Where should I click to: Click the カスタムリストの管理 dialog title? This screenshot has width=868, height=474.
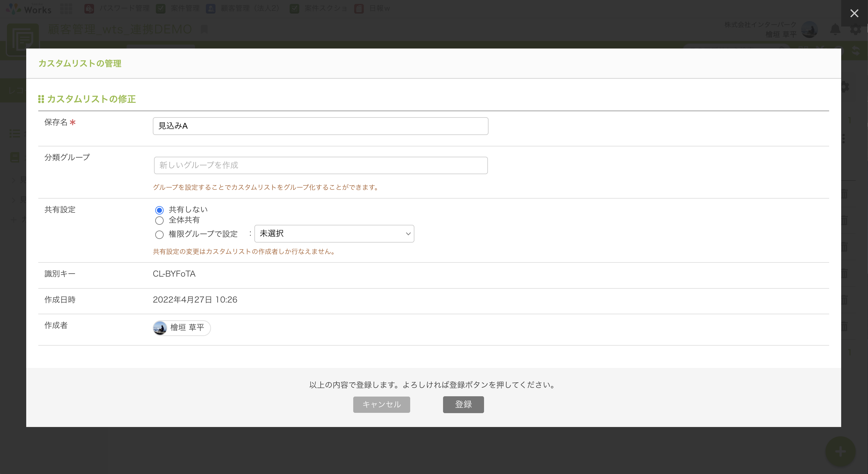(x=80, y=63)
